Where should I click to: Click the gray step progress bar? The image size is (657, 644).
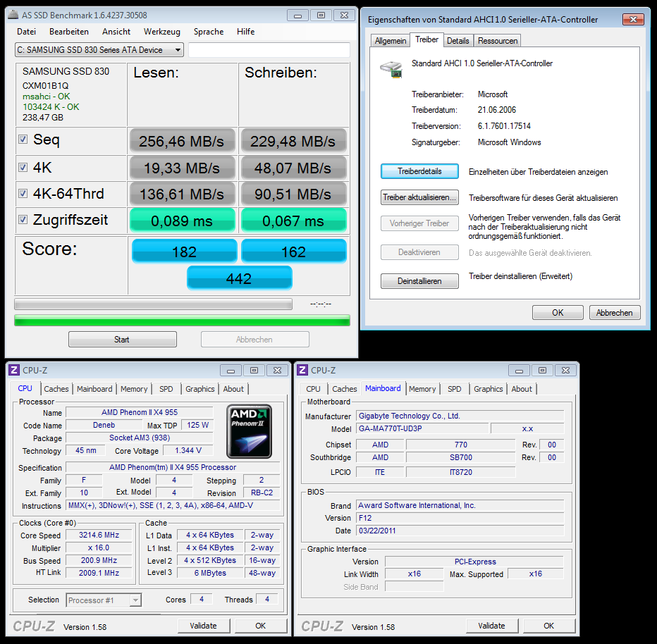tap(154, 304)
